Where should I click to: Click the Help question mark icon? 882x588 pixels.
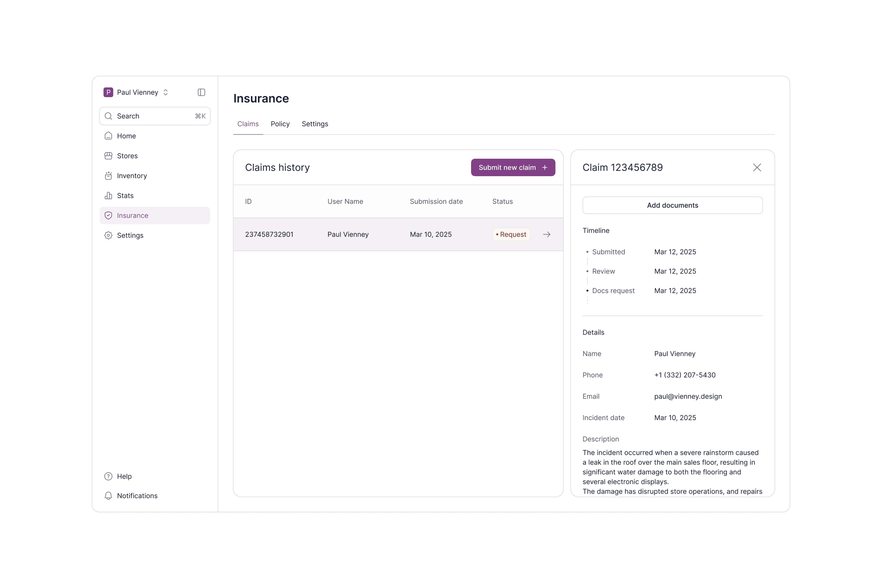click(x=108, y=476)
